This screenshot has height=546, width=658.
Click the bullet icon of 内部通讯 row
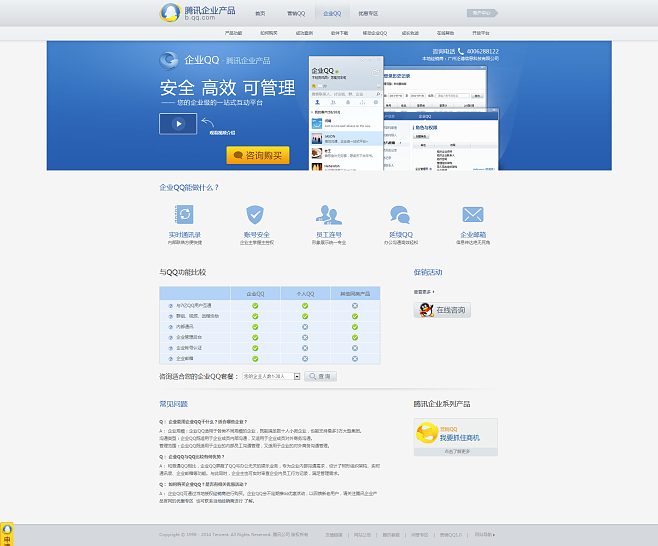coord(171,327)
